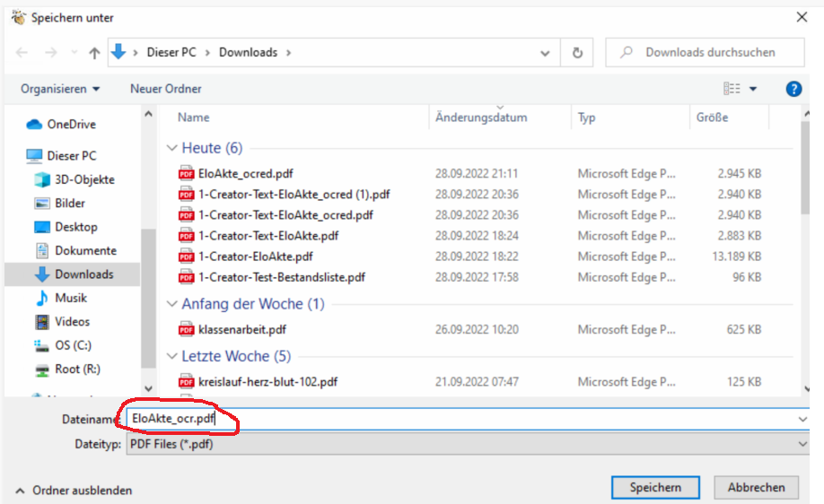Click the refresh icon beside the address bar
Image resolution: width=824 pixels, height=504 pixels.
[x=577, y=53]
